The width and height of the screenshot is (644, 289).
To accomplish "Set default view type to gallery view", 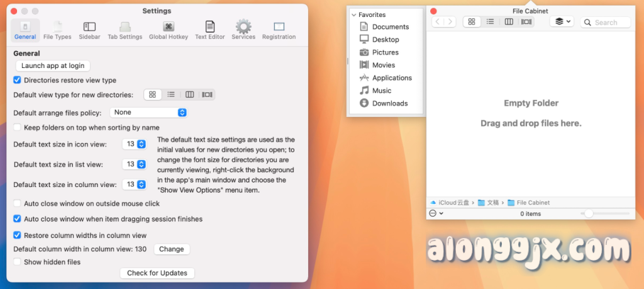I will [x=207, y=94].
